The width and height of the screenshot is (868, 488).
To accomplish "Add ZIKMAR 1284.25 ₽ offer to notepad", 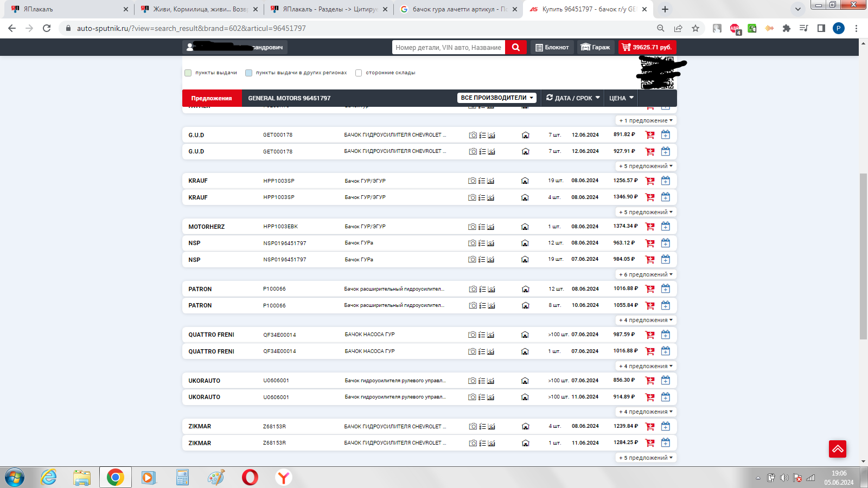I will click(666, 443).
